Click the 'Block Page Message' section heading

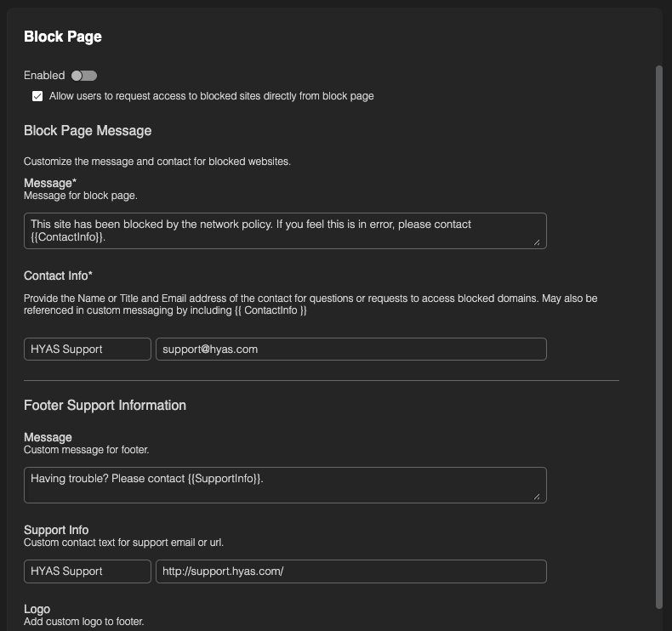(x=88, y=131)
